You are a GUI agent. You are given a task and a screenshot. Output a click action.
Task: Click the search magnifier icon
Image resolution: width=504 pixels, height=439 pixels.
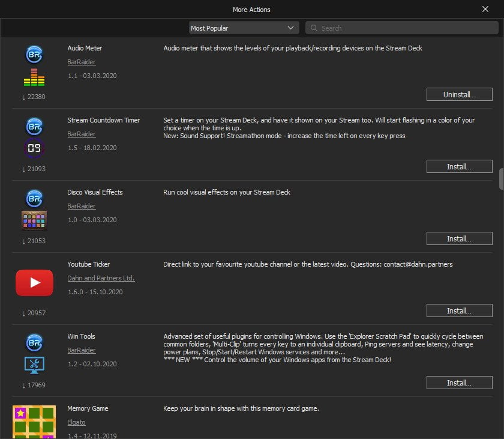pos(314,28)
